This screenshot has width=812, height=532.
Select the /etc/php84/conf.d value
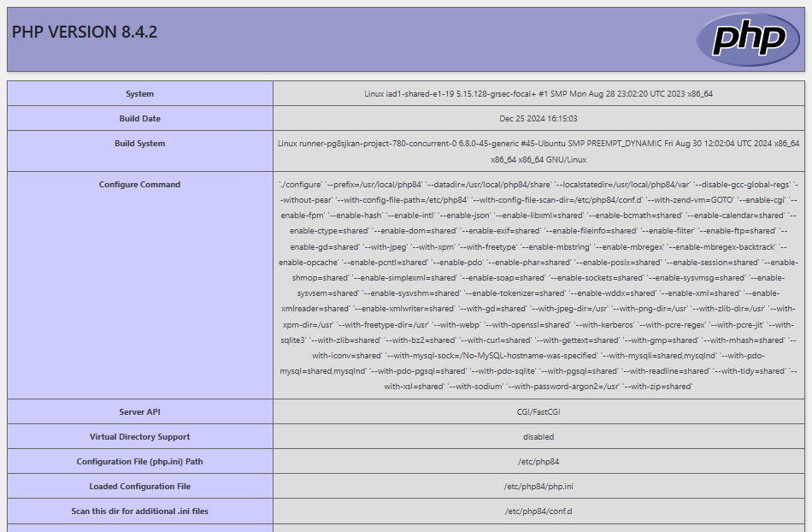point(538,511)
